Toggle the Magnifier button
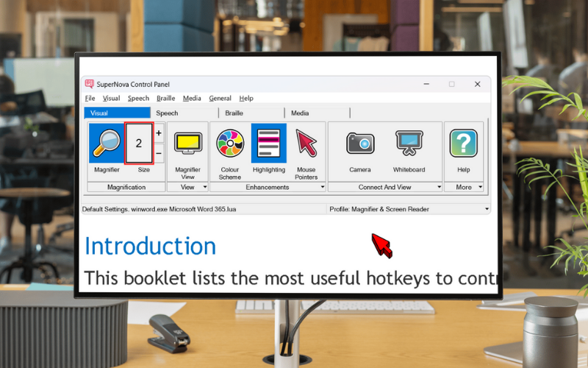Screen dimensions: 588x368 tap(107, 143)
